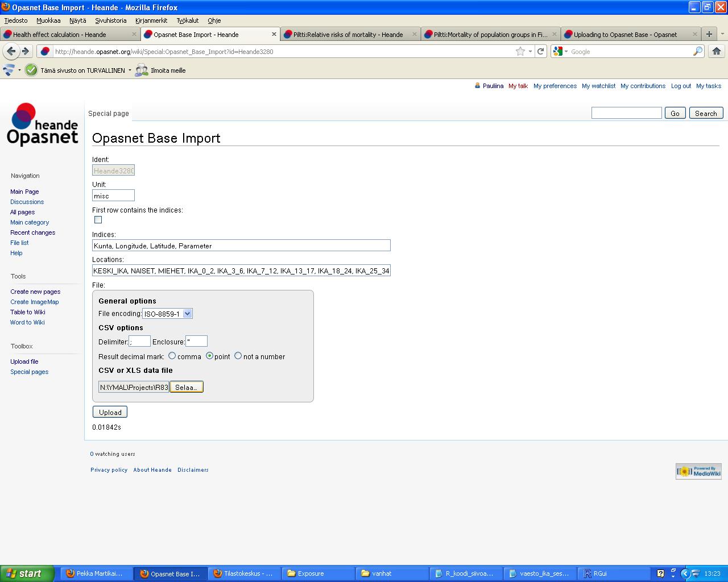Click the help question mark tray icon
This screenshot has height=582, width=728.
pos(660,573)
